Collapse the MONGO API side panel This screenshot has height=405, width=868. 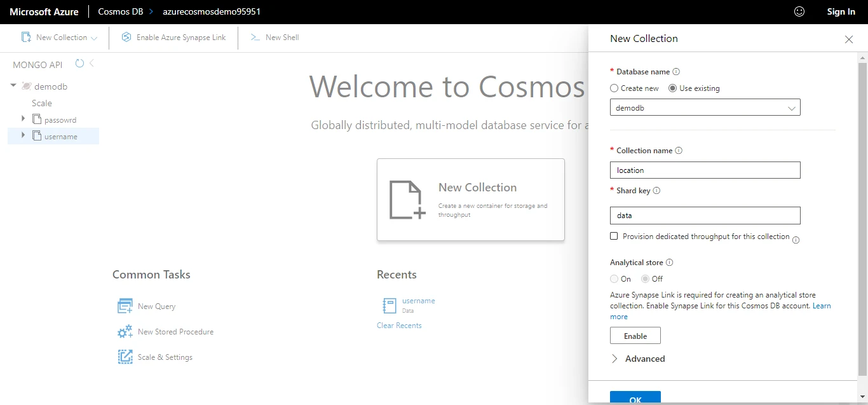click(92, 64)
